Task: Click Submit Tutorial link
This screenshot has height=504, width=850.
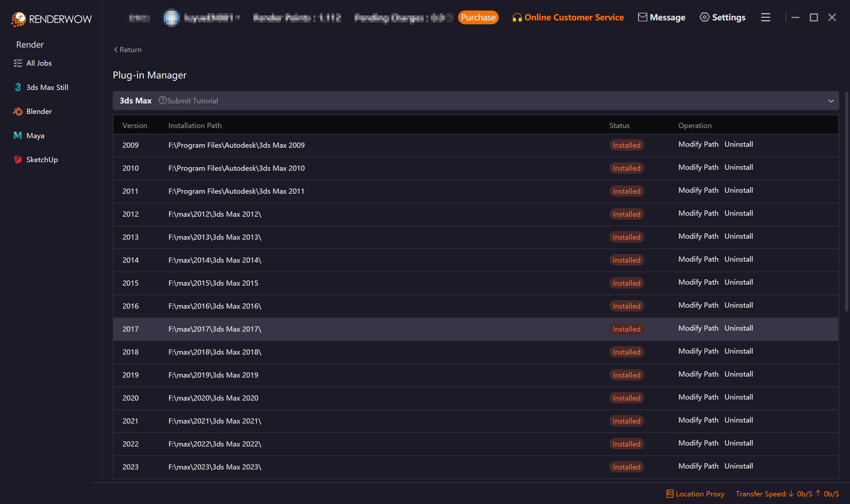Action: coord(192,101)
